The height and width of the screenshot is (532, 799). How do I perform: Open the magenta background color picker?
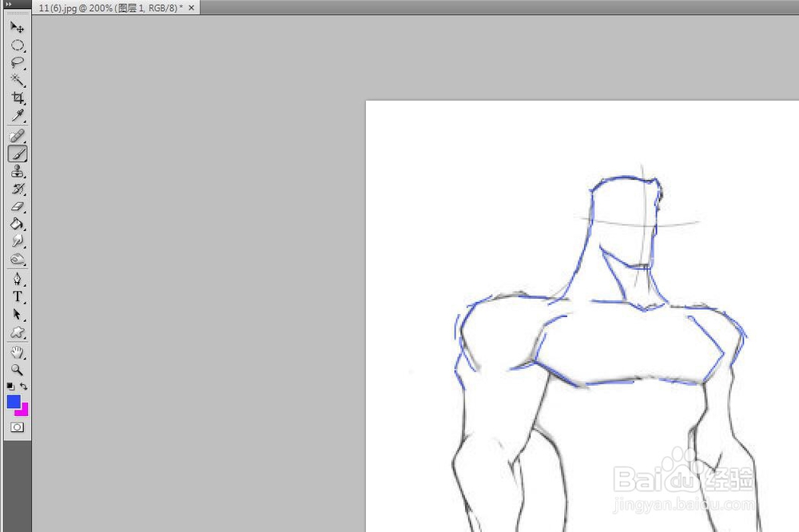click(23, 411)
